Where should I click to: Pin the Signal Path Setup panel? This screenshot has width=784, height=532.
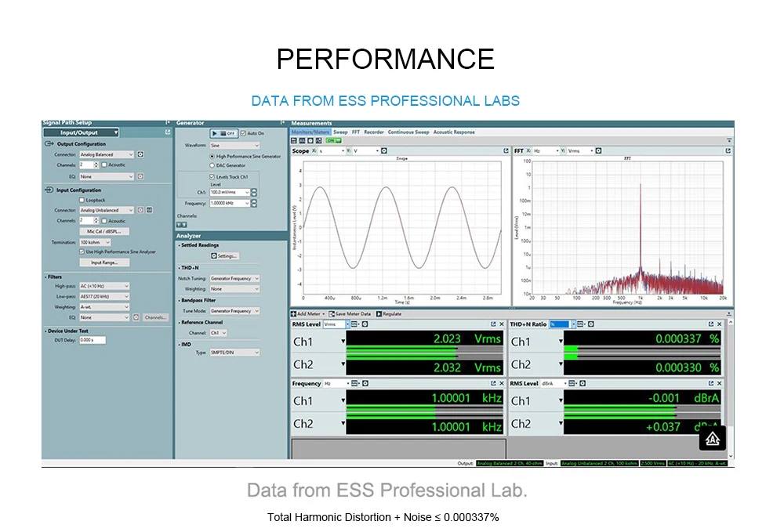tap(168, 122)
